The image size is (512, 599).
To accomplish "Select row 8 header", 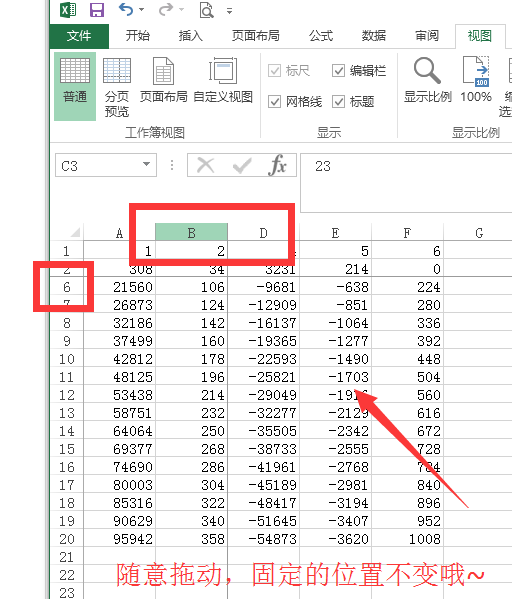I will (x=66, y=323).
